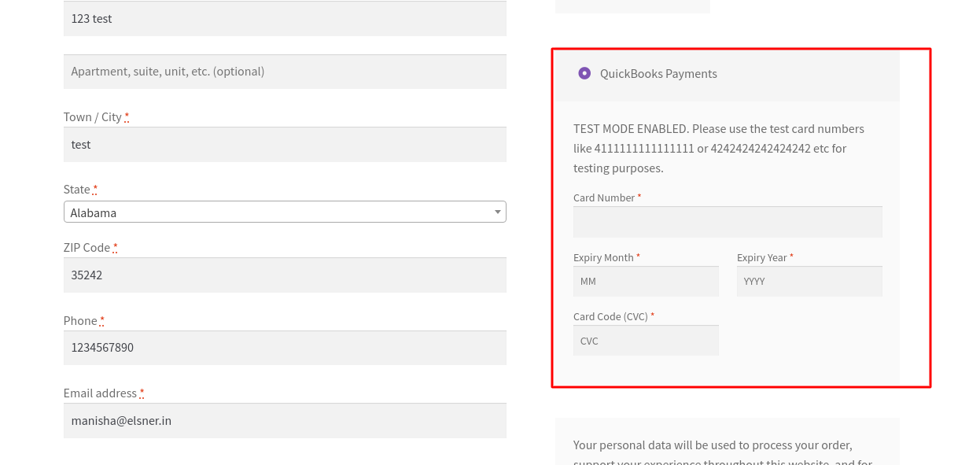Screen dimensions: 980x465
Task: Click the Card Number label
Action: coord(603,198)
